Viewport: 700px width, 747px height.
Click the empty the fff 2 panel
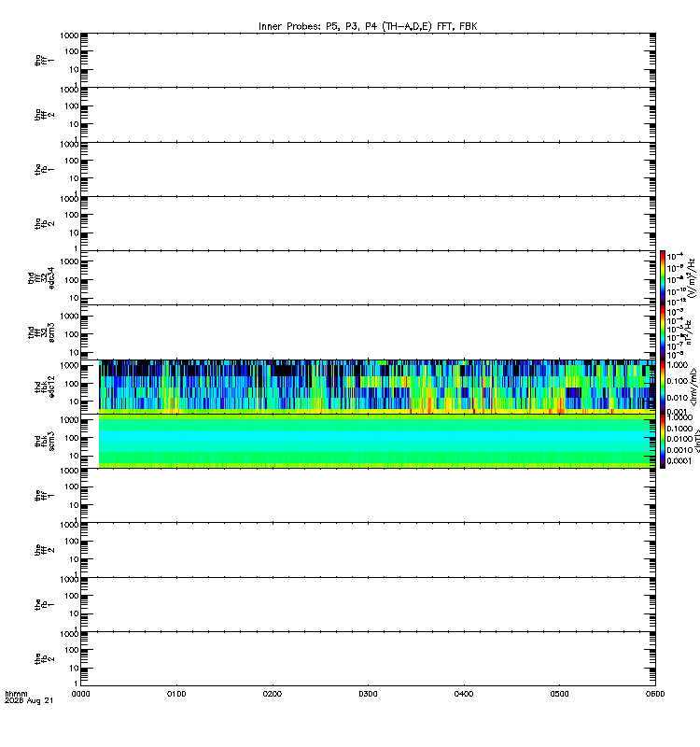coord(368,550)
